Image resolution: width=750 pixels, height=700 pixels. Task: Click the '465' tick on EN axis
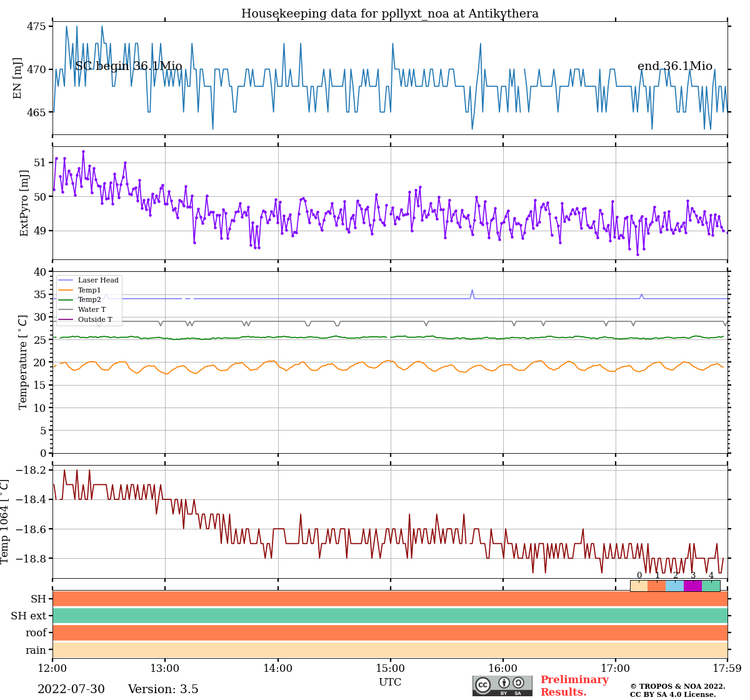pos(36,112)
